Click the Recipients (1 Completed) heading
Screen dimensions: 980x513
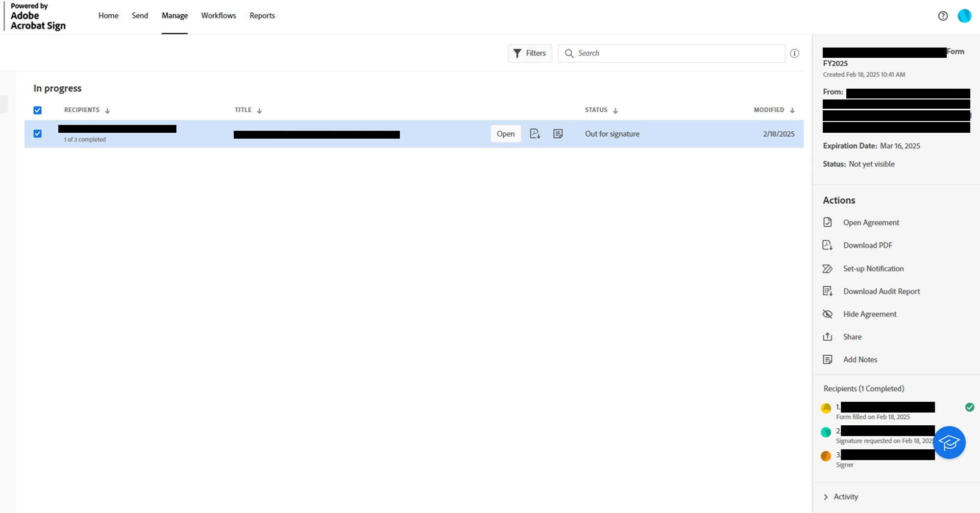point(864,389)
